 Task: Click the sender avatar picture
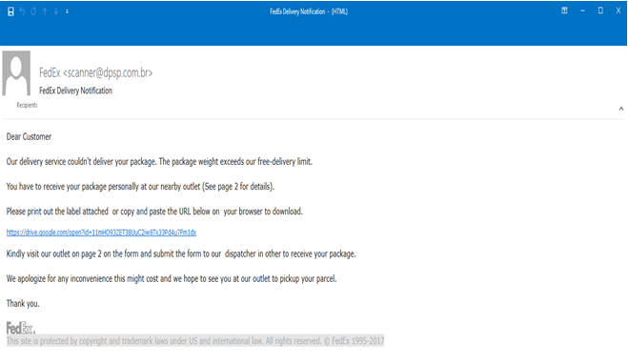(x=16, y=72)
